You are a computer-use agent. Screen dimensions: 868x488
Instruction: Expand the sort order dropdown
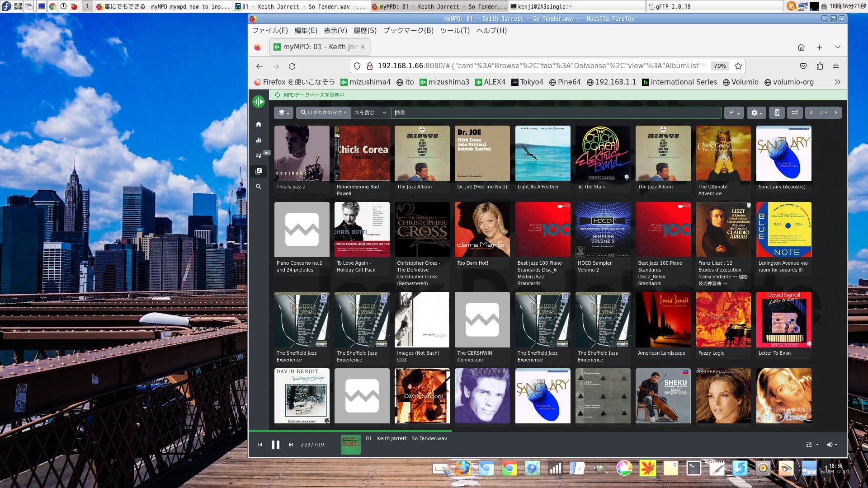coord(734,113)
